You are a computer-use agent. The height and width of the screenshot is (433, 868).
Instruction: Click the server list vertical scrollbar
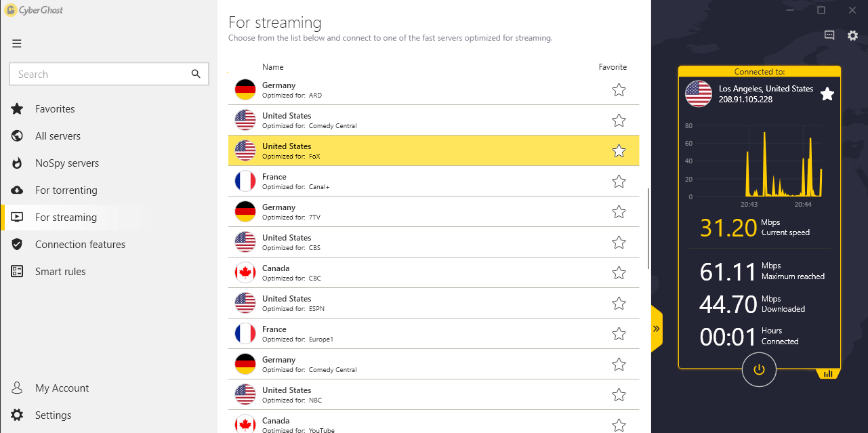click(x=649, y=228)
